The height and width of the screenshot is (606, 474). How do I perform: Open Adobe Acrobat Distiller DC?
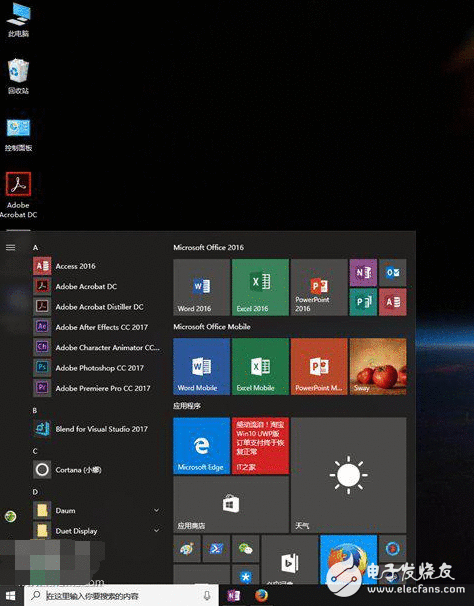(97, 307)
